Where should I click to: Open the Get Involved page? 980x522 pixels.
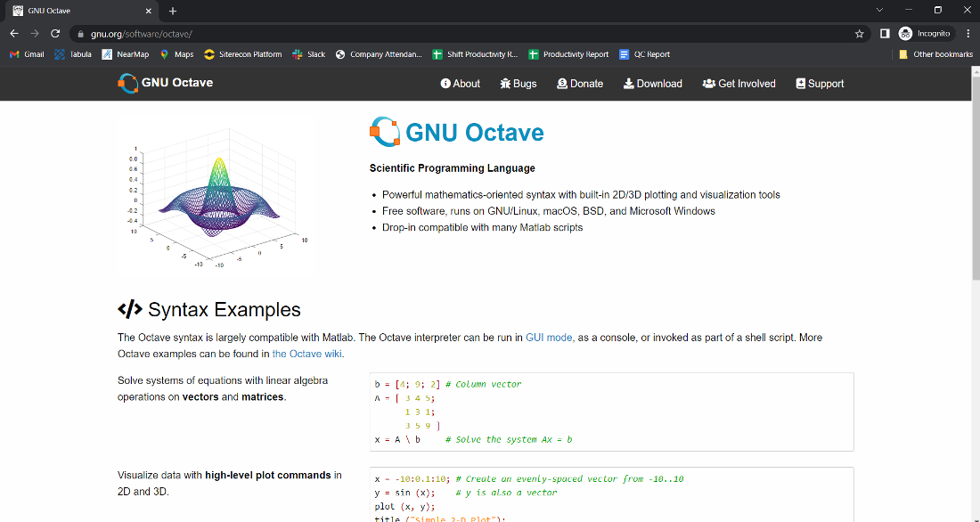pos(739,84)
